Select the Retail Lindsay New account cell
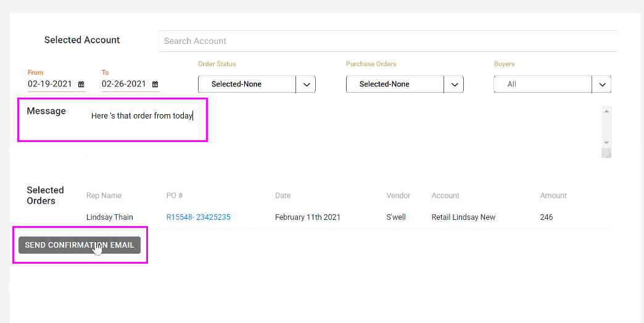Image resolution: width=644 pixels, height=323 pixels. tap(463, 217)
